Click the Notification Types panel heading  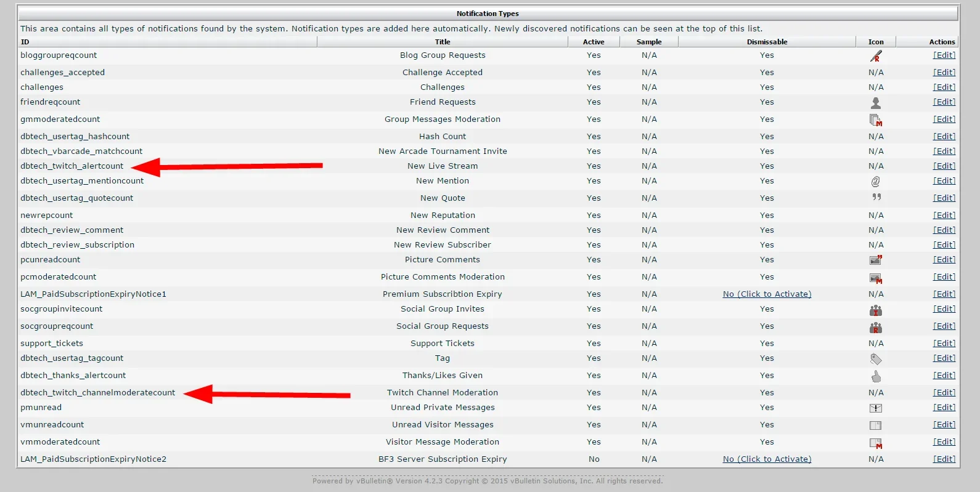[x=488, y=14]
